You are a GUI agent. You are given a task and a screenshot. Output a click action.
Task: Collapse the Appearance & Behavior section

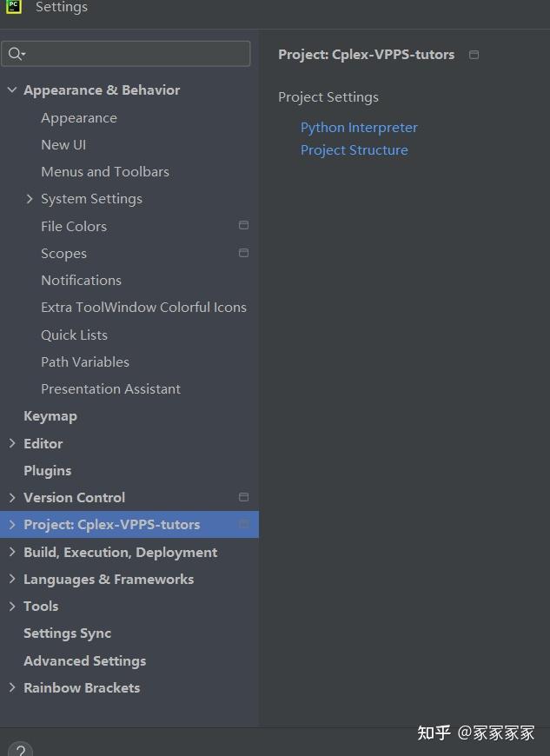coord(12,90)
